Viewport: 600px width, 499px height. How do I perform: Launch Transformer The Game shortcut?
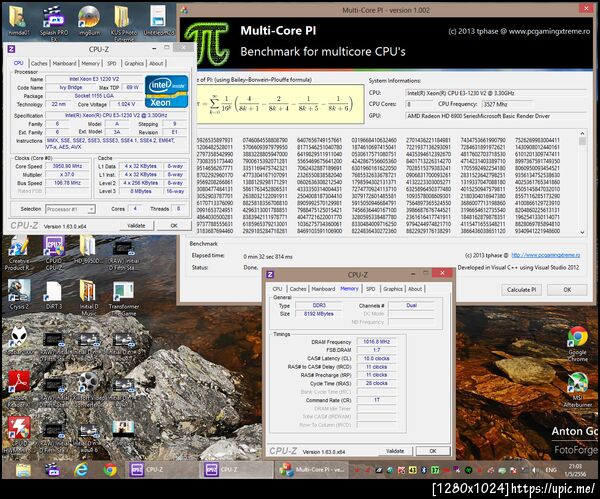[124, 298]
